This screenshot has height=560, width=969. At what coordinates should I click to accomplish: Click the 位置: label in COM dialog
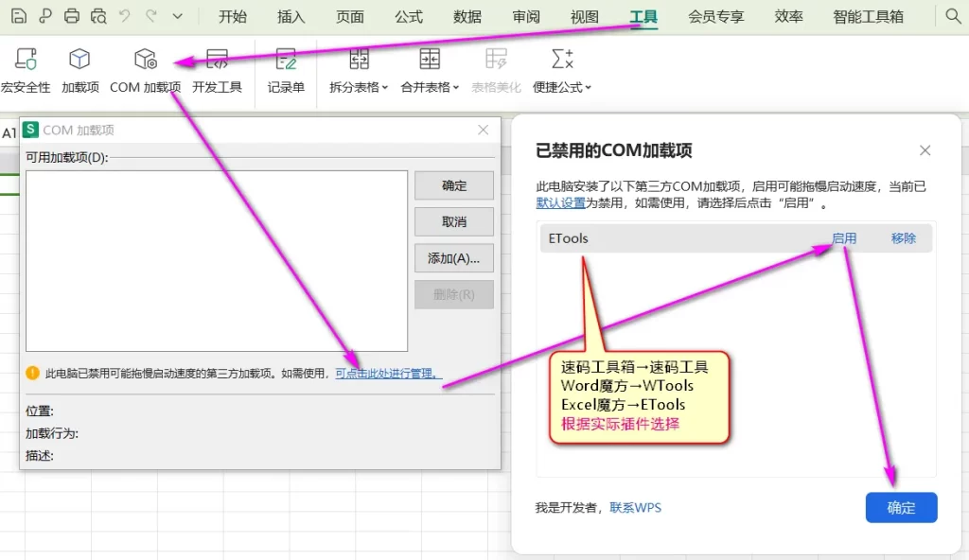pos(40,411)
